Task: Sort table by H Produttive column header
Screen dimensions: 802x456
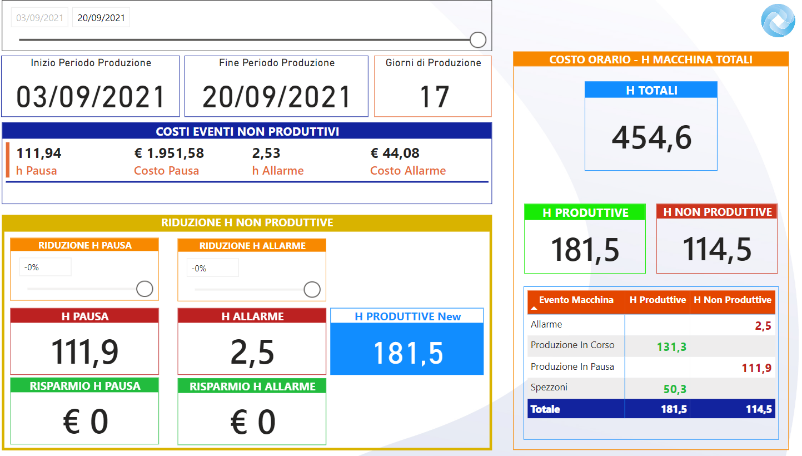Action: point(657,300)
